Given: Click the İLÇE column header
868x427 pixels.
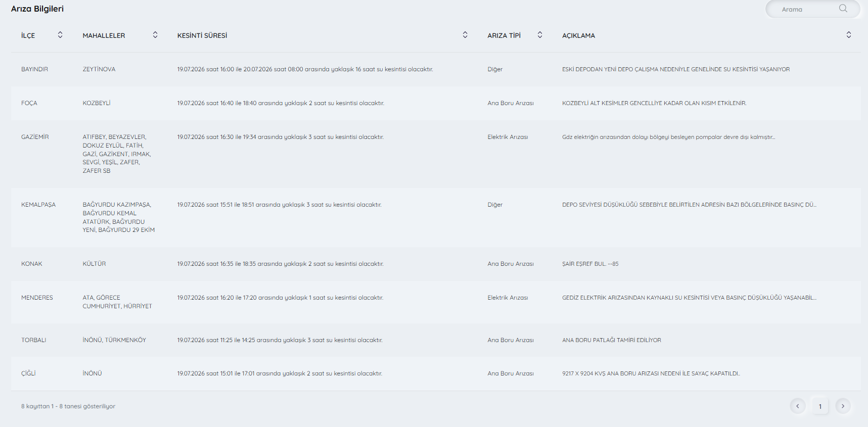Looking at the screenshot, I should pos(28,35).
